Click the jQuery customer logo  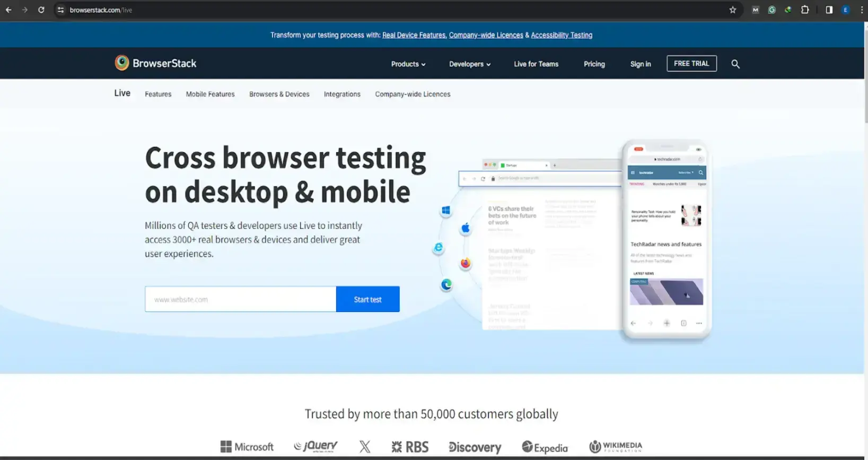click(316, 446)
